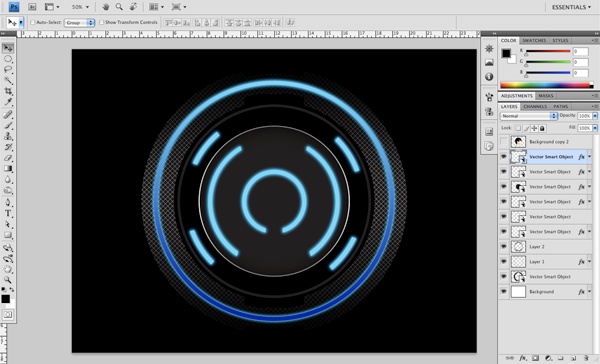Click the Hand tool in application bar
The height and width of the screenshot is (364, 600).
pyautogui.click(x=106, y=7)
